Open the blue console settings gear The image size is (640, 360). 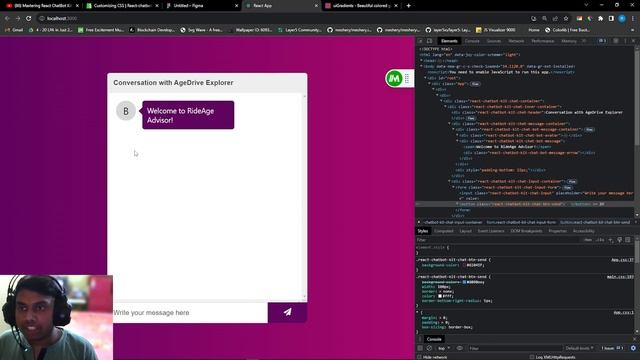pyautogui.click(x=633, y=348)
